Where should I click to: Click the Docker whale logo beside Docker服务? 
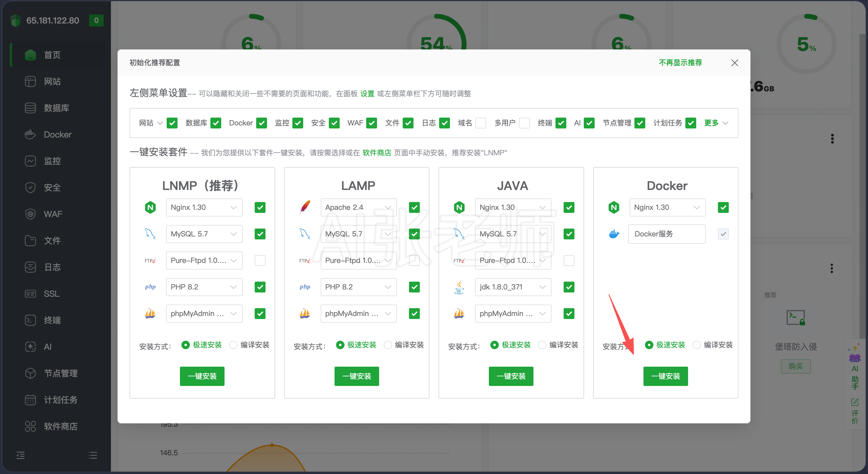coord(614,234)
